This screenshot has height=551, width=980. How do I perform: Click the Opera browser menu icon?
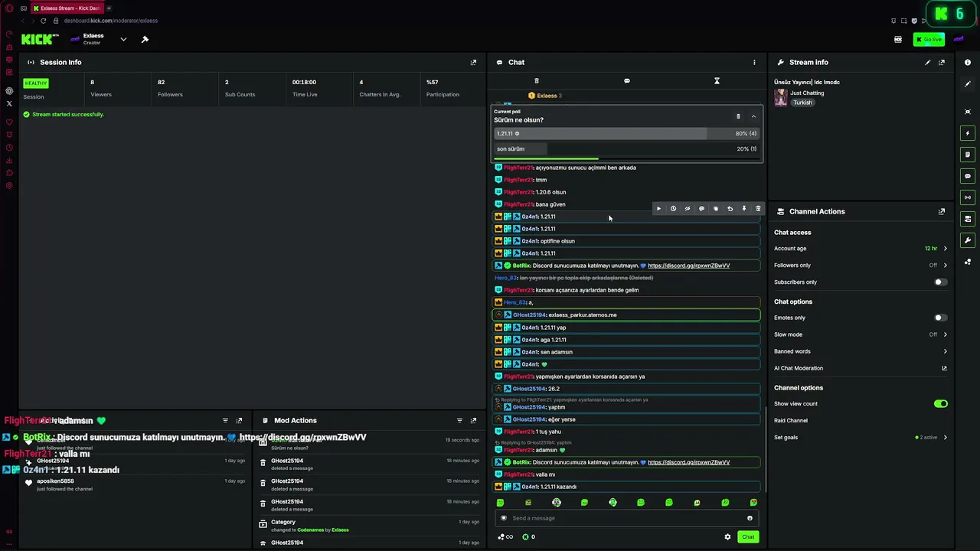9,8
